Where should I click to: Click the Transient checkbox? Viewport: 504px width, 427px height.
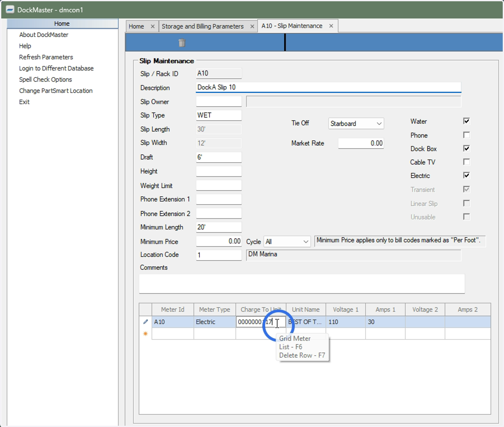tap(466, 189)
